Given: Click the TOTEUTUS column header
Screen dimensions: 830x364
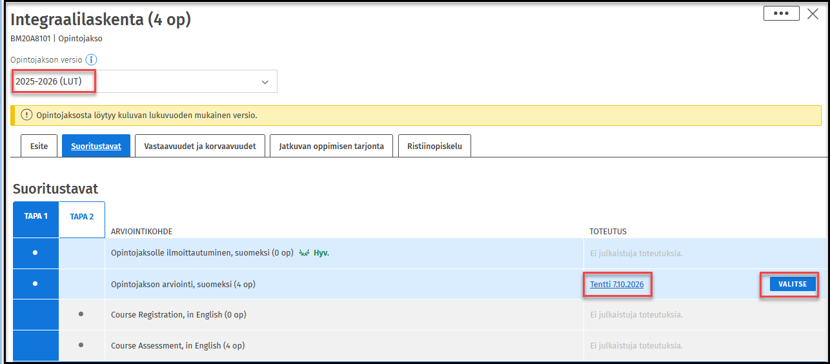Looking at the screenshot, I should (x=607, y=231).
